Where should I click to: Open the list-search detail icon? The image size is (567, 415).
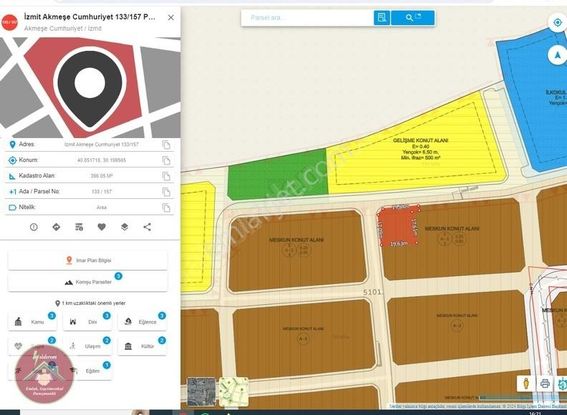point(79,227)
